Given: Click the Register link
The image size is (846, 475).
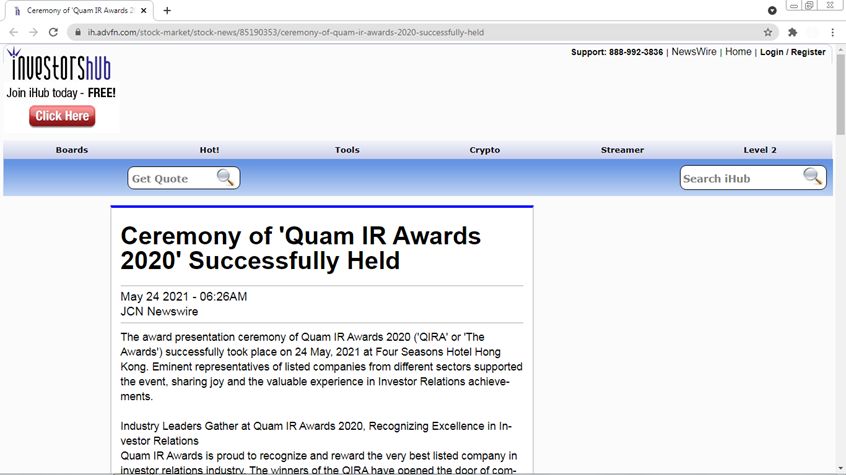Looking at the screenshot, I should point(808,52).
